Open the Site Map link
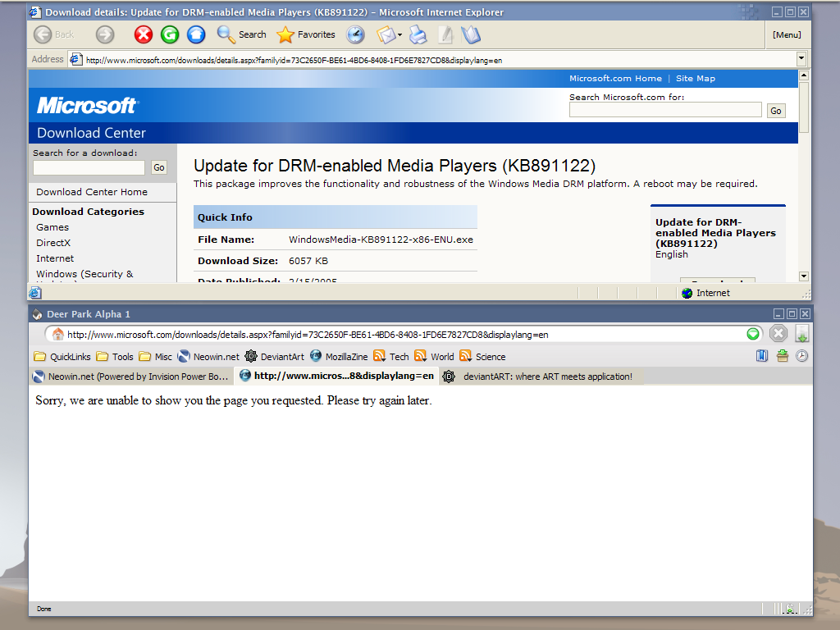Screen dimensions: 840x630 (696, 78)
